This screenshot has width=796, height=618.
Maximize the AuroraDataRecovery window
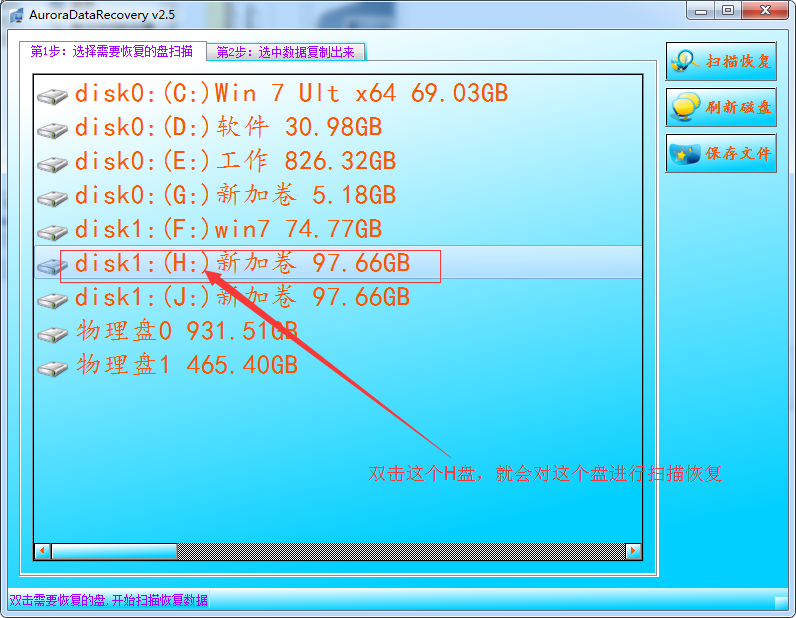[x=728, y=10]
